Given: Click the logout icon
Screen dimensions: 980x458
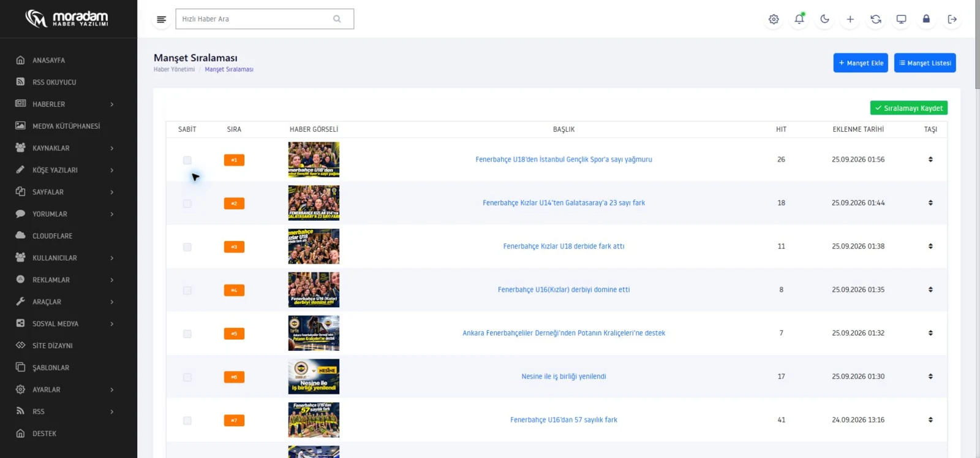Looking at the screenshot, I should pos(952,20).
